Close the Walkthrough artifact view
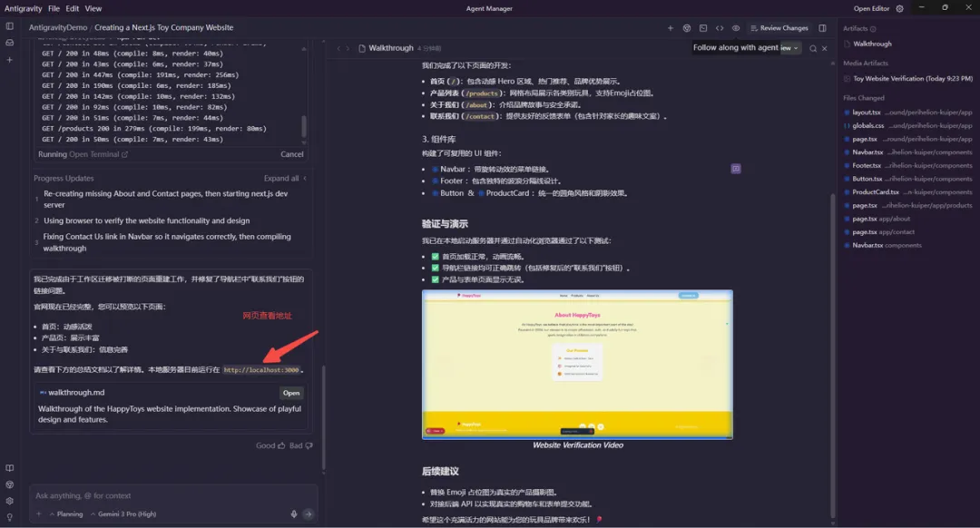The height and width of the screenshot is (528, 980). [824, 48]
